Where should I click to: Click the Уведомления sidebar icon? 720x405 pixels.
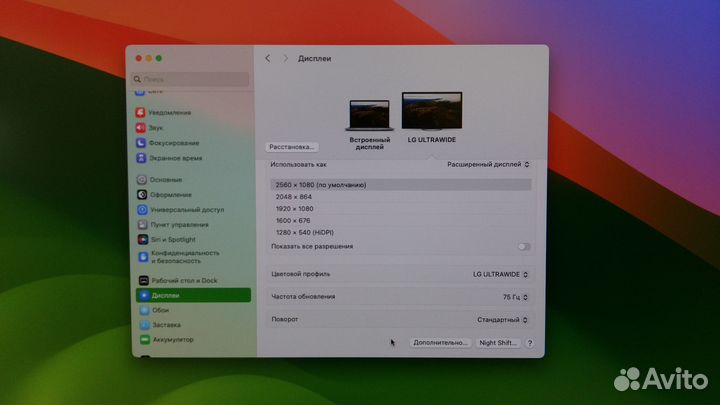(x=141, y=112)
